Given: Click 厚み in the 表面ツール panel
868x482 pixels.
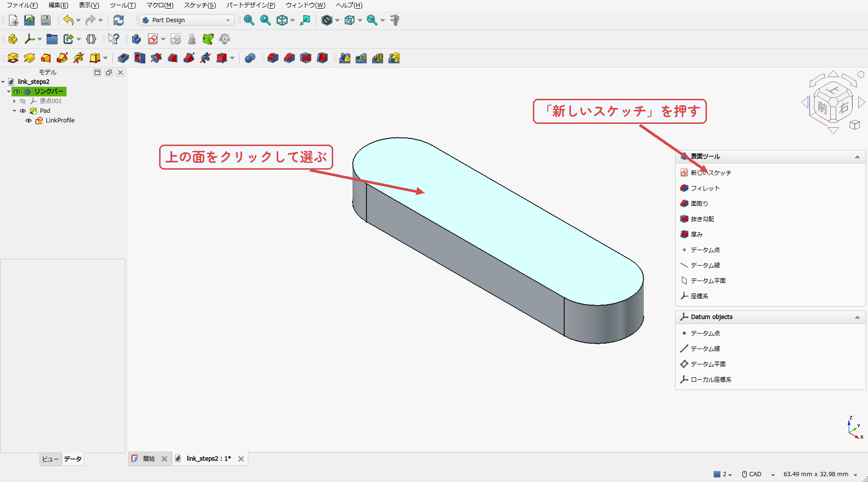Looking at the screenshot, I should click(x=692, y=234).
